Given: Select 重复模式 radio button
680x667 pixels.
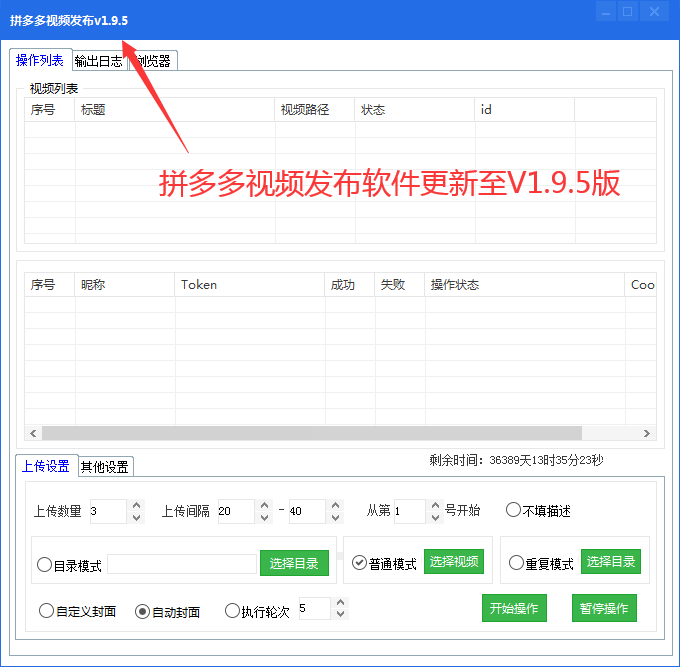Looking at the screenshot, I should tap(541, 563).
